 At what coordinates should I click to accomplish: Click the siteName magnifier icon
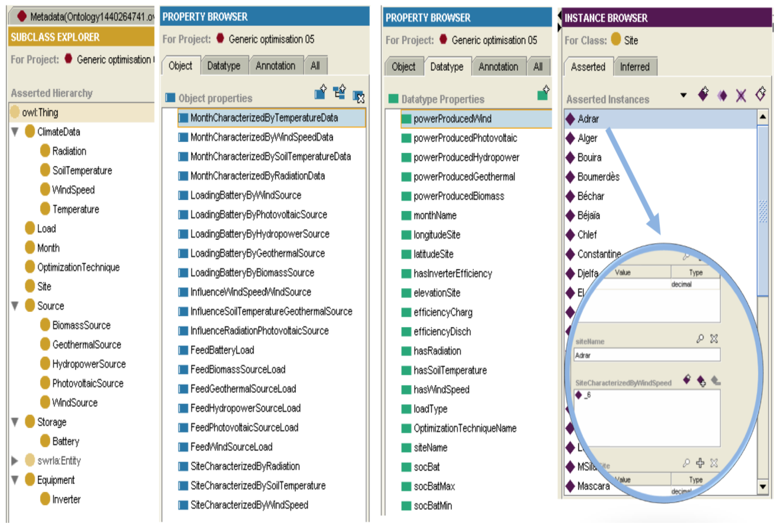pos(700,339)
